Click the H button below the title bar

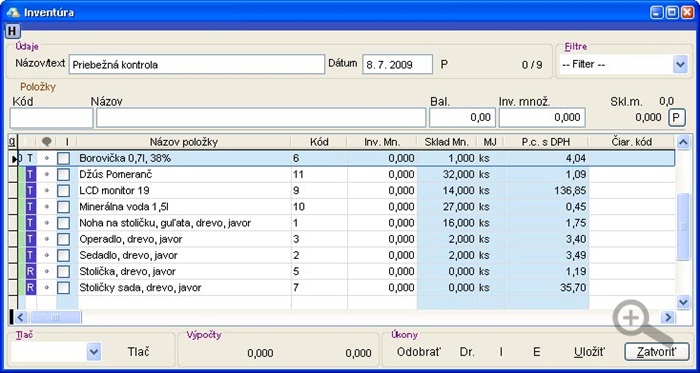point(13,31)
